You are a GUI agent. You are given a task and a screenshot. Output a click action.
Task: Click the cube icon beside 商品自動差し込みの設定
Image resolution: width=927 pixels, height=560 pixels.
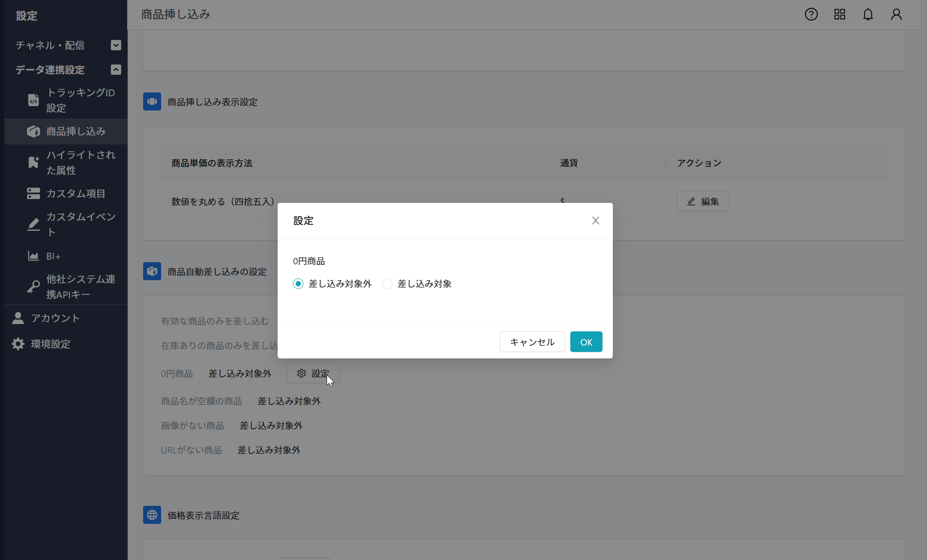[152, 271]
